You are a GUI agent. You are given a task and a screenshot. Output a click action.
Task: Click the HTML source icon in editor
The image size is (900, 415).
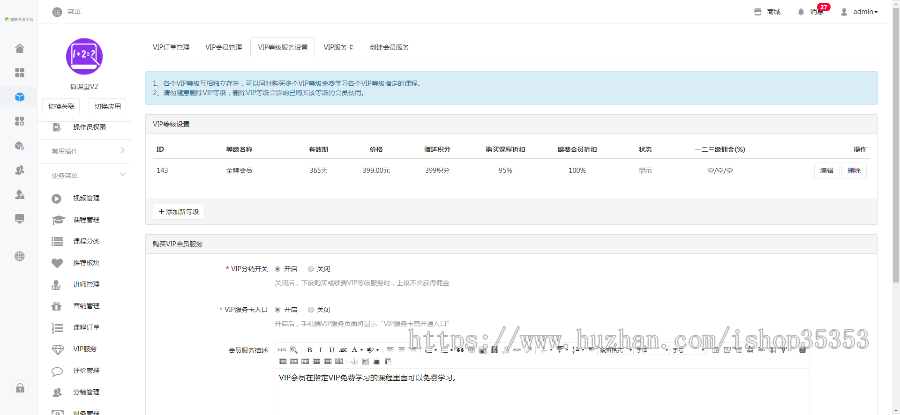[x=282, y=350]
